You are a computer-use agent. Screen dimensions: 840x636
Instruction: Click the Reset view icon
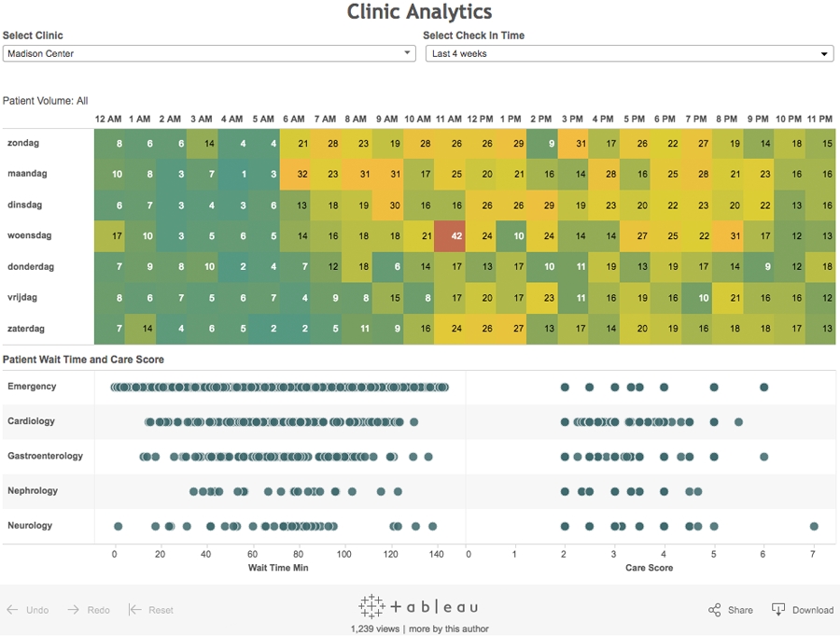click(135, 610)
